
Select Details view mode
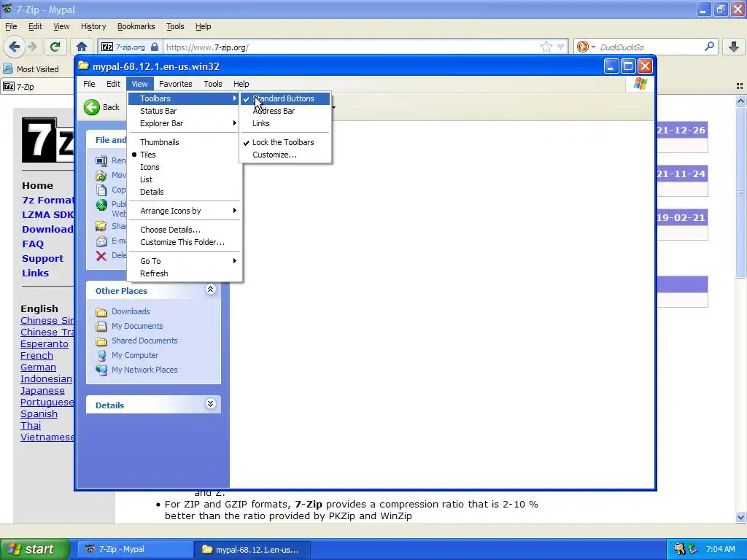(185, 192)
